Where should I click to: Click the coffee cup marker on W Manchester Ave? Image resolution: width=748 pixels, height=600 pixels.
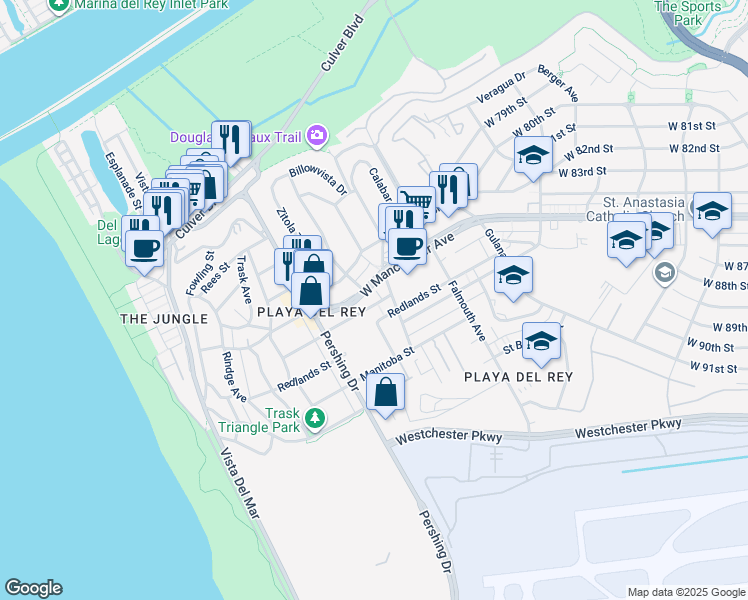(407, 247)
